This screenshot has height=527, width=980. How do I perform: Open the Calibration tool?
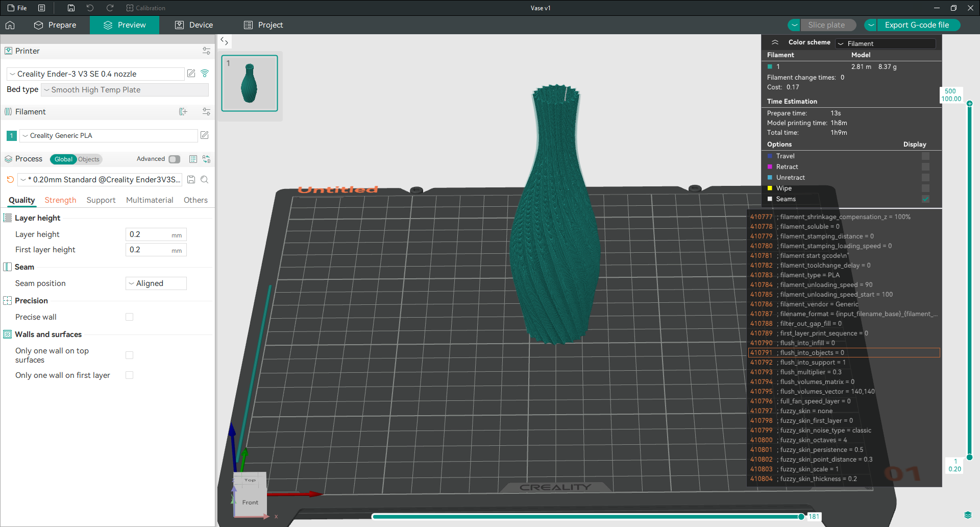click(x=146, y=8)
